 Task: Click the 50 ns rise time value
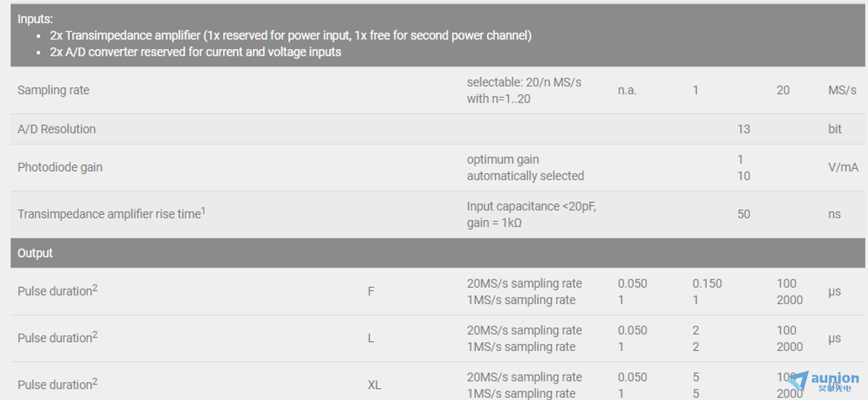click(744, 214)
